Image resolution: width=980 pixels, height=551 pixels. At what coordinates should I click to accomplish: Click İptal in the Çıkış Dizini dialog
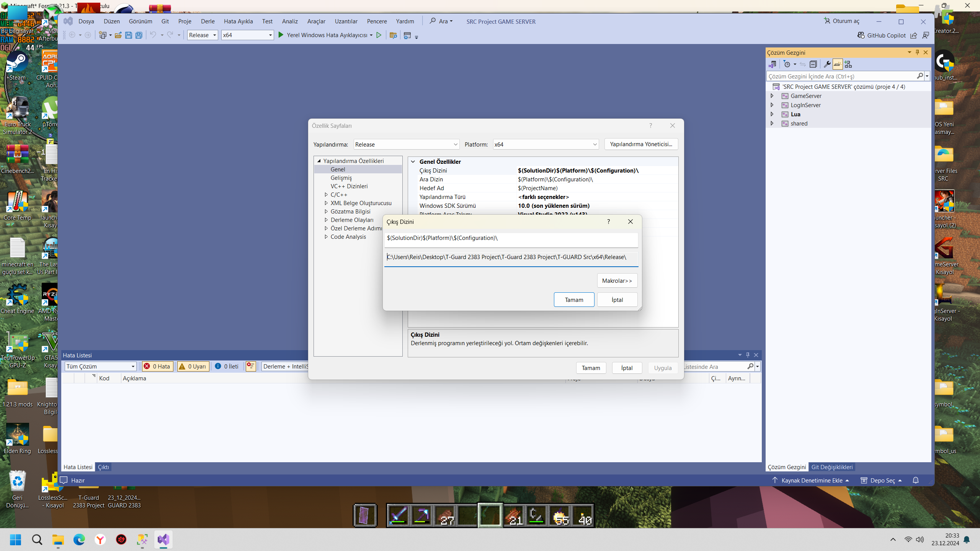pyautogui.click(x=617, y=300)
